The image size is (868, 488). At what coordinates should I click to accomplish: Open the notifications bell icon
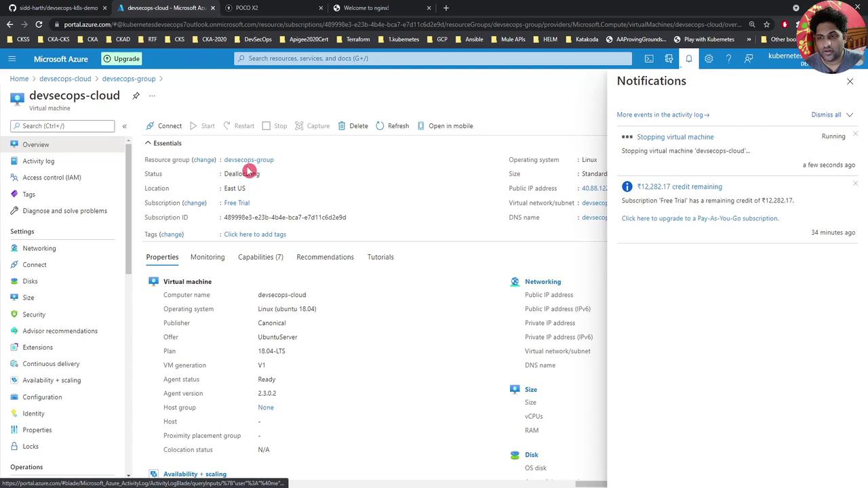688,59
